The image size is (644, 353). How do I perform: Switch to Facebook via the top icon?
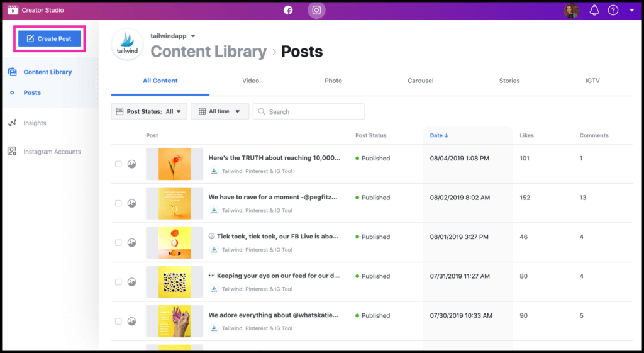[288, 10]
